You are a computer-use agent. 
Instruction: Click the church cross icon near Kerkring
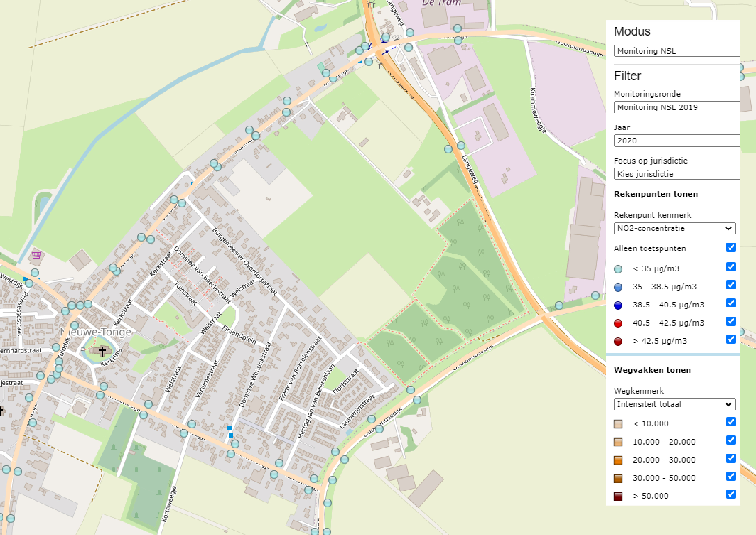coord(102,351)
